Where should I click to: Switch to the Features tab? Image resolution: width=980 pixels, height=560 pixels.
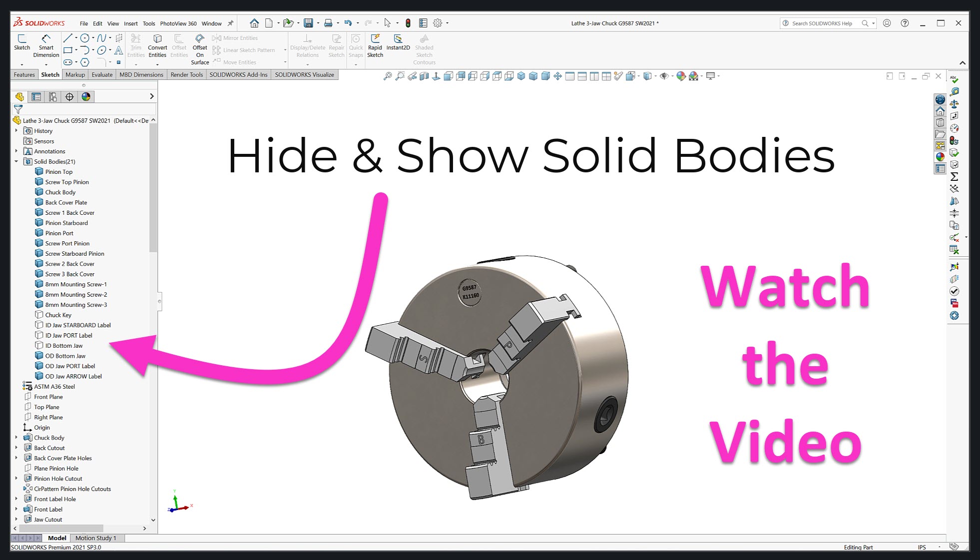[x=24, y=75]
